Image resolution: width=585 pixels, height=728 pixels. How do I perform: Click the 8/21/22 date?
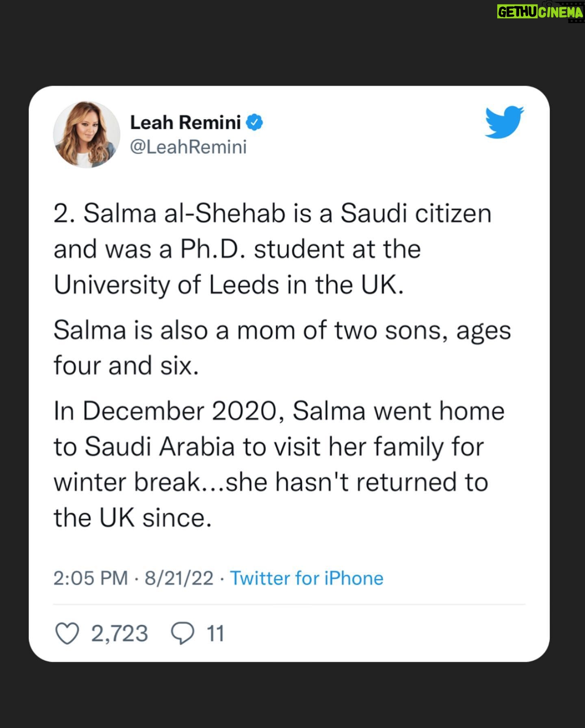[x=179, y=578]
